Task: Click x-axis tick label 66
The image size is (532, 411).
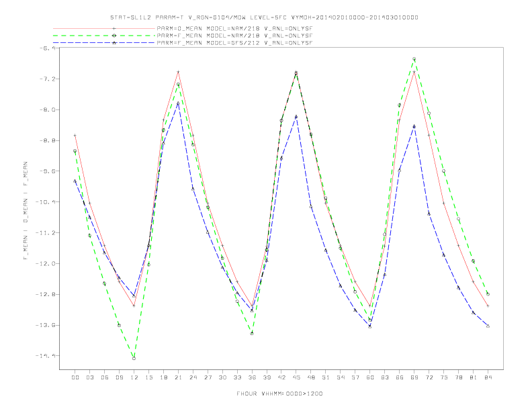Action: [x=400, y=377]
